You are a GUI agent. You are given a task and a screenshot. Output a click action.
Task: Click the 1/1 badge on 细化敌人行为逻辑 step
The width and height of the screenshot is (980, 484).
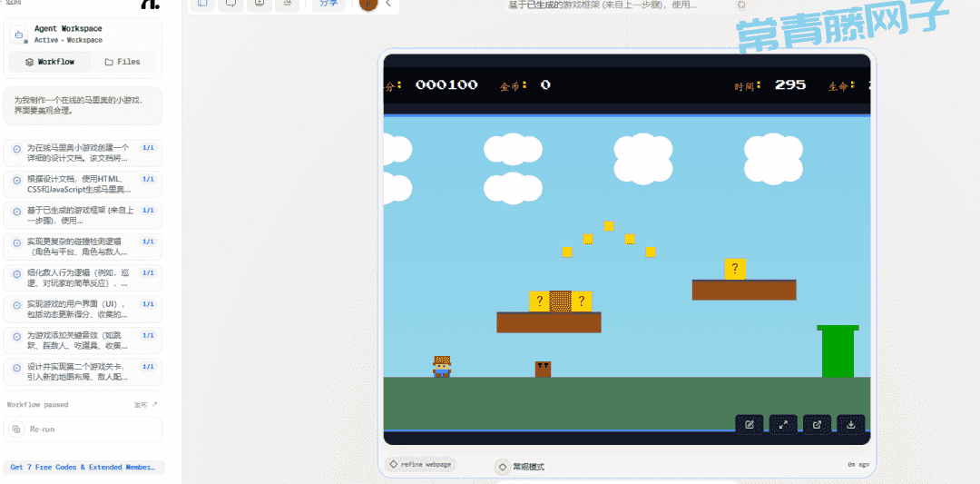coord(148,272)
